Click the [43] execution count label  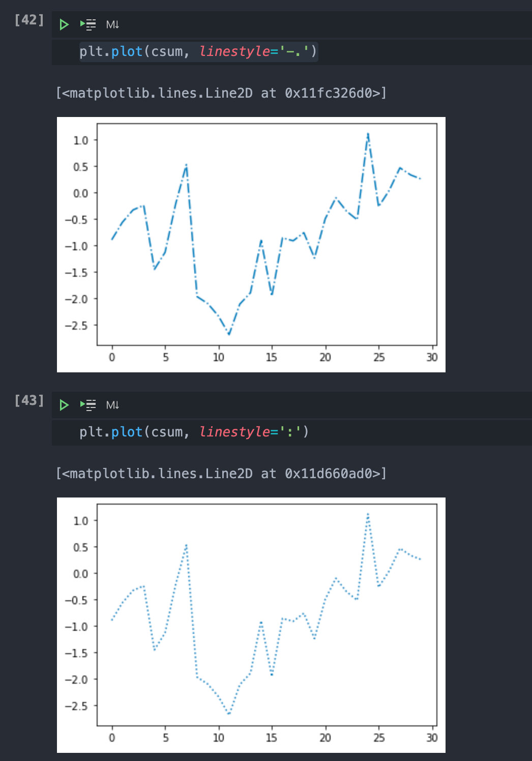tap(29, 401)
